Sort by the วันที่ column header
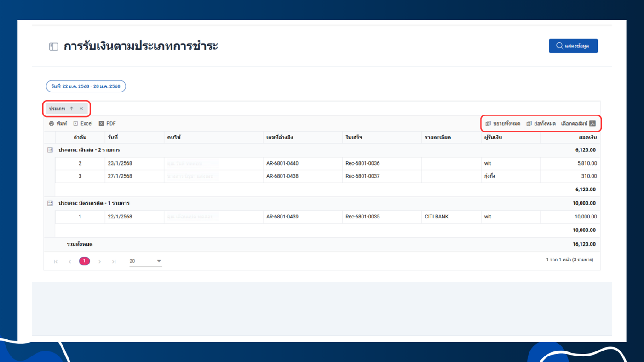This screenshot has height=362, width=644. click(135, 137)
